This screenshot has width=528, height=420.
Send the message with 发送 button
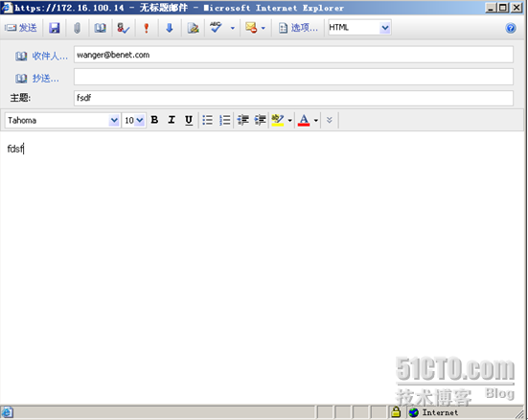pyautogui.click(x=21, y=28)
